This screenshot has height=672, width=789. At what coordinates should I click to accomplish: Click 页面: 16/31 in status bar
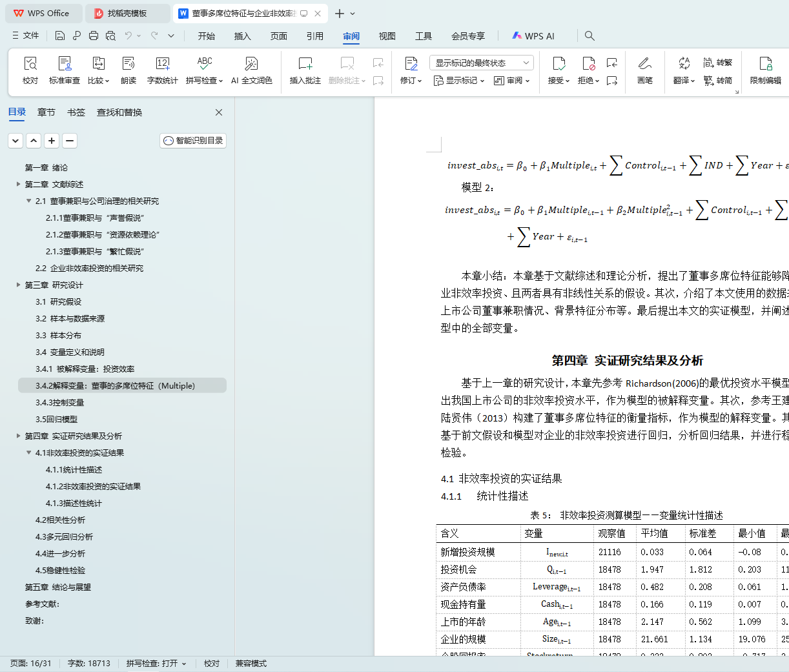(30, 664)
